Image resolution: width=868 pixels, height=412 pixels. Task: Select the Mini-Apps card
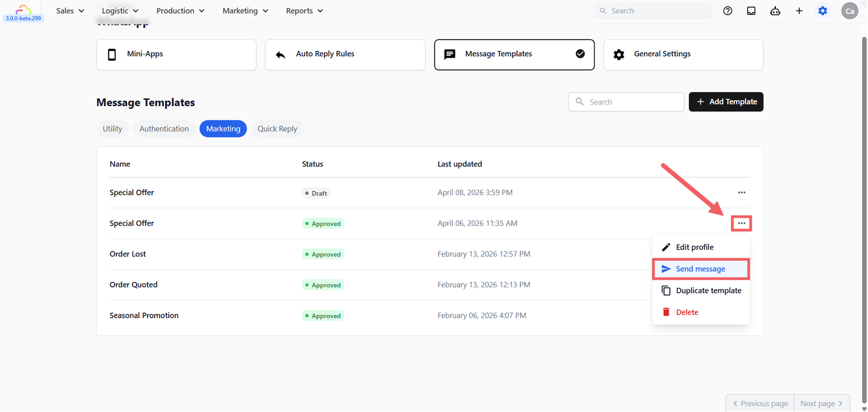click(176, 54)
